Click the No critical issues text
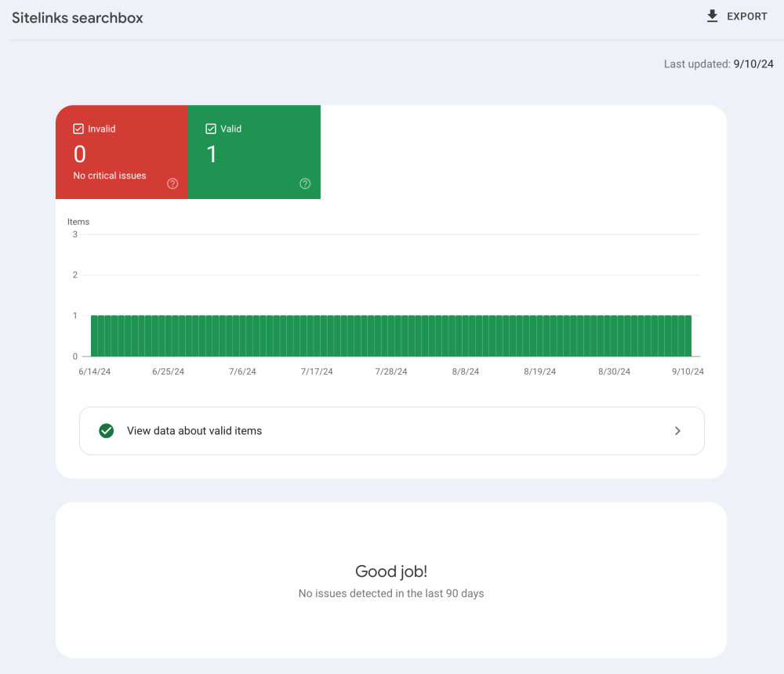The width and height of the screenshot is (784, 674). point(110,176)
